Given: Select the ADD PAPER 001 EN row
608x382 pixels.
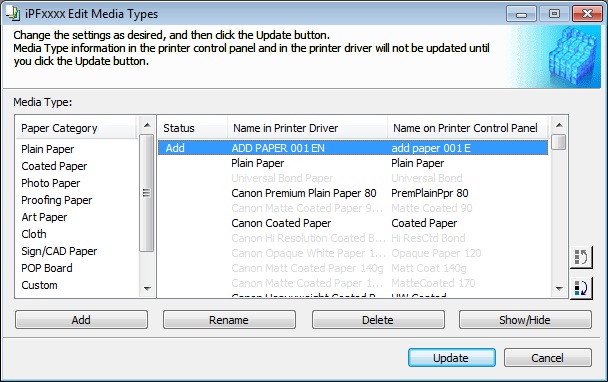Looking at the screenshot, I should [353, 148].
